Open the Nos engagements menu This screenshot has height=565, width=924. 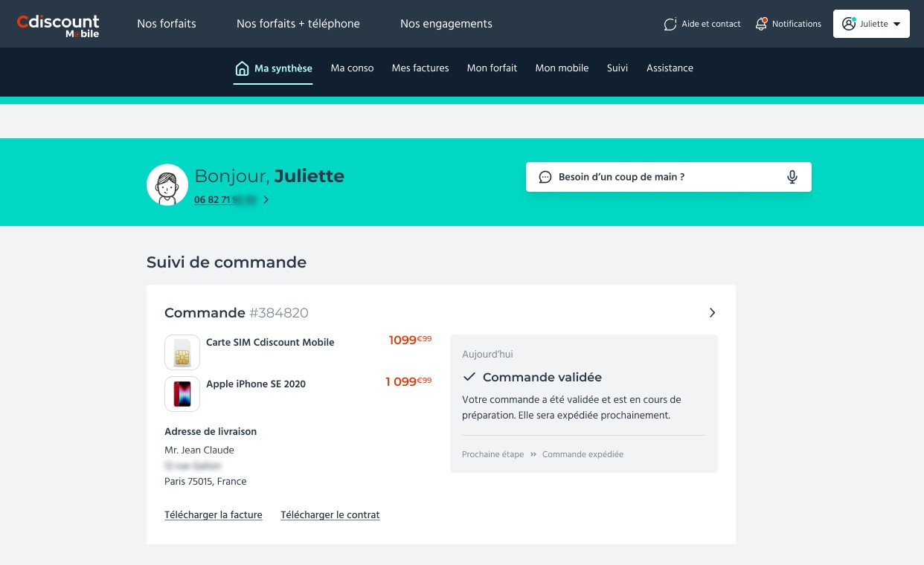click(x=446, y=24)
